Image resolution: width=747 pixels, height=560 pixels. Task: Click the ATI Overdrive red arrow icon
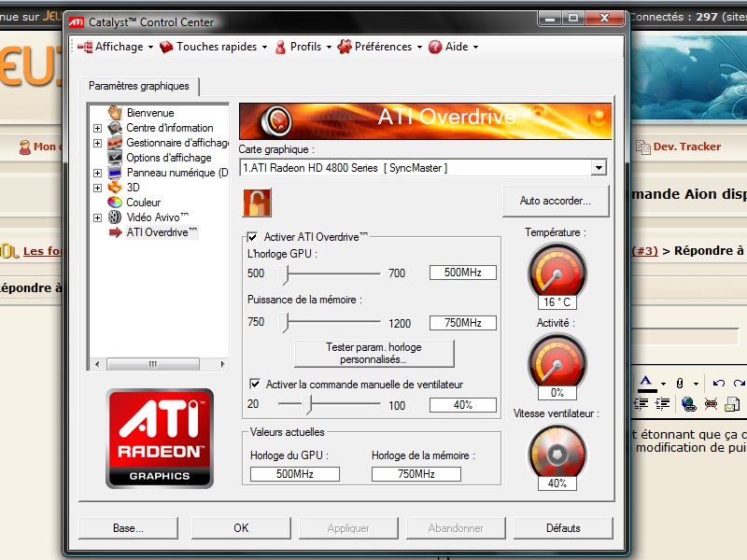(x=115, y=232)
